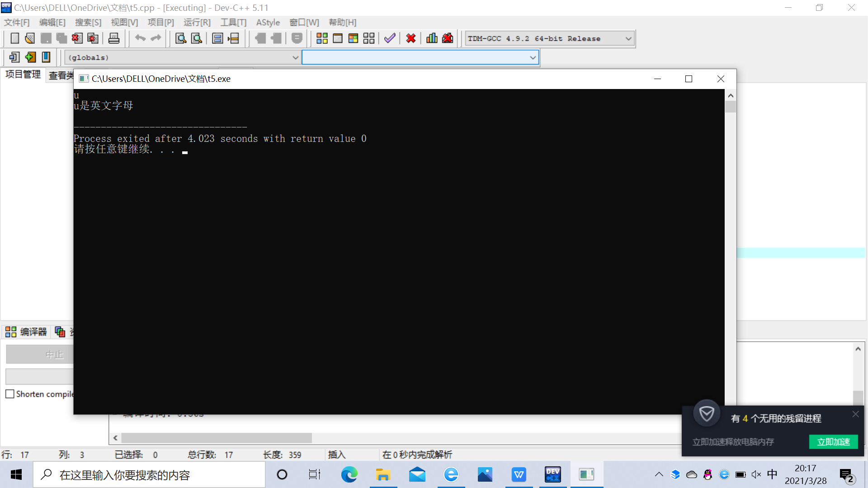Click the console window vertical scrollbar thumb
Image resolution: width=868 pixels, height=488 pixels.
click(731, 107)
